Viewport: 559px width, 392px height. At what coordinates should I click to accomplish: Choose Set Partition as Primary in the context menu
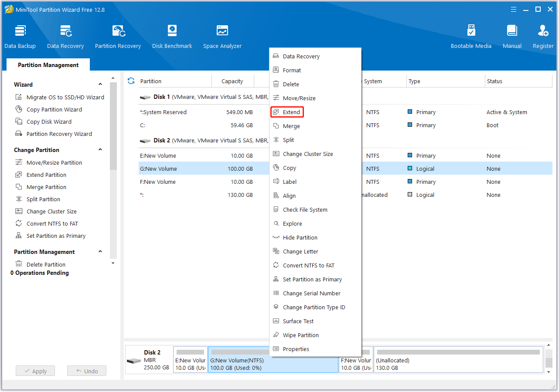pyautogui.click(x=315, y=279)
